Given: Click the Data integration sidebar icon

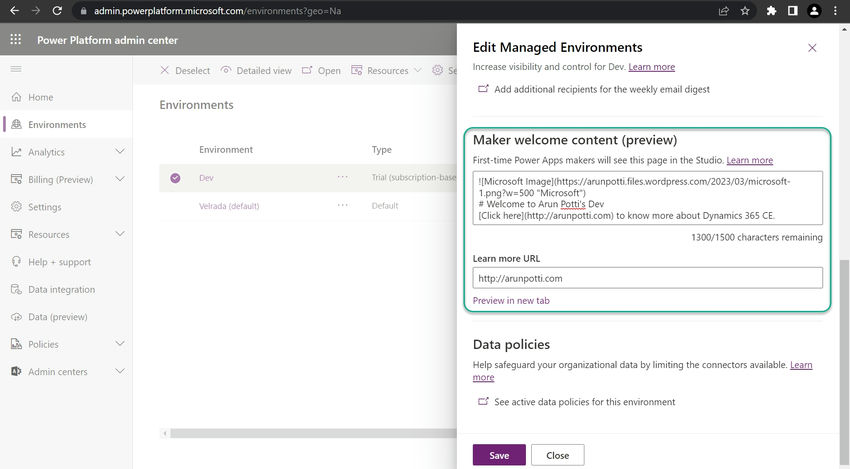Looking at the screenshot, I should click(17, 289).
